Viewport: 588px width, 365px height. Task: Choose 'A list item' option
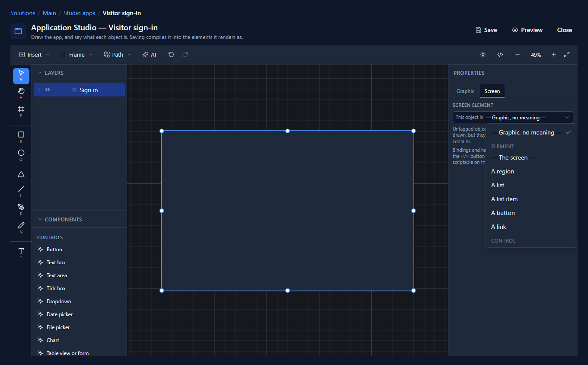531,199
